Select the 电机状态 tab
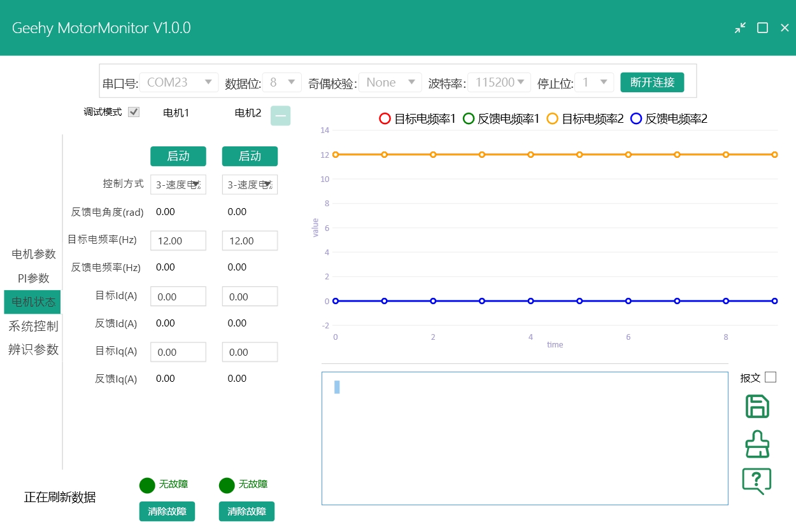This screenshot has width=796, height=532. tap(32, 302)
